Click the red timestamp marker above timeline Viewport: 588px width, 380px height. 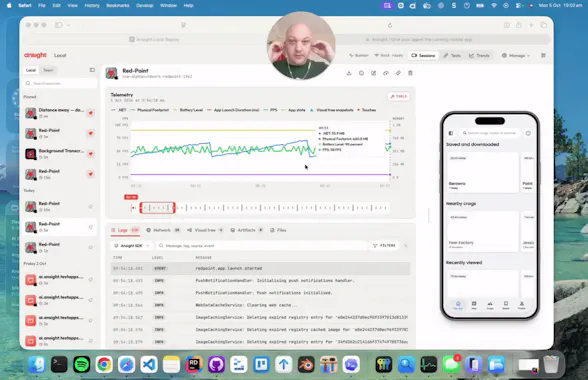click(131, 197)
